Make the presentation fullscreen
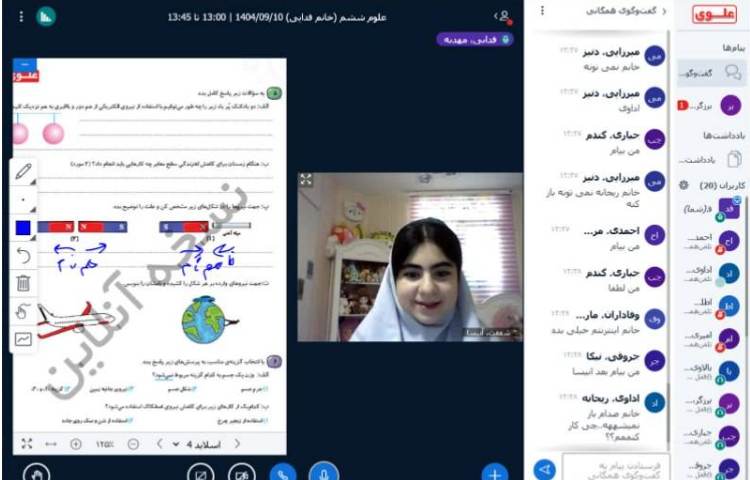This screenshot has width=750, height=480. click(x=27, y=444)
